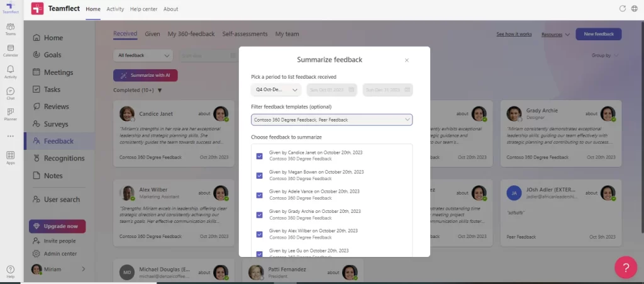Expand the Resources menu

555,35
